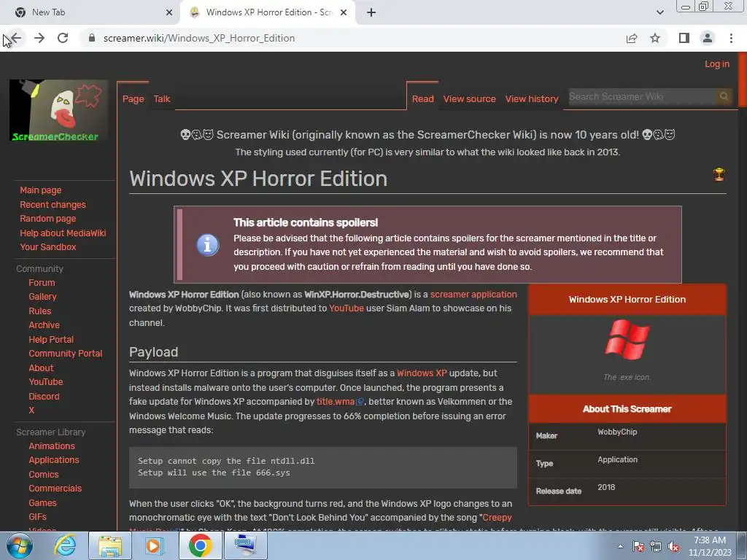This screenshot has width=747, height=560.
Task: Open the Commercials library link
Action: pyautogui.click(x=55, y=489)
